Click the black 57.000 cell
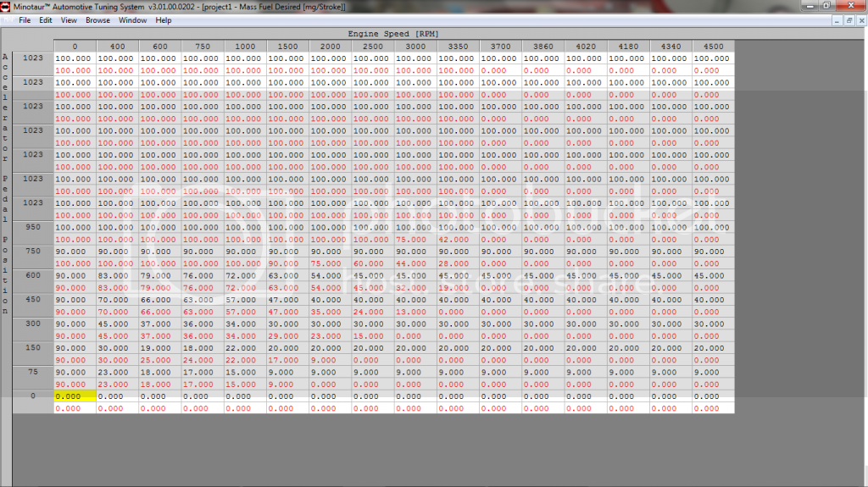Viewport: 868px width, 487px height. click(245, 300)
